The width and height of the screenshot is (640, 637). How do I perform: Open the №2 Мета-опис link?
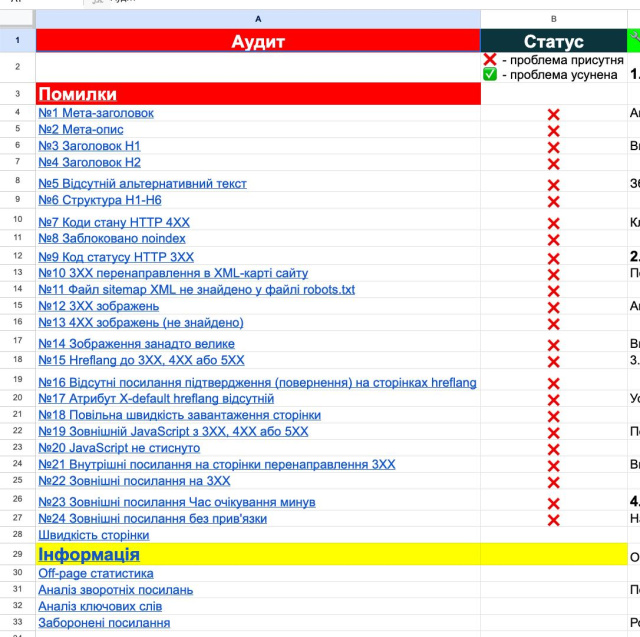[81, 129]
